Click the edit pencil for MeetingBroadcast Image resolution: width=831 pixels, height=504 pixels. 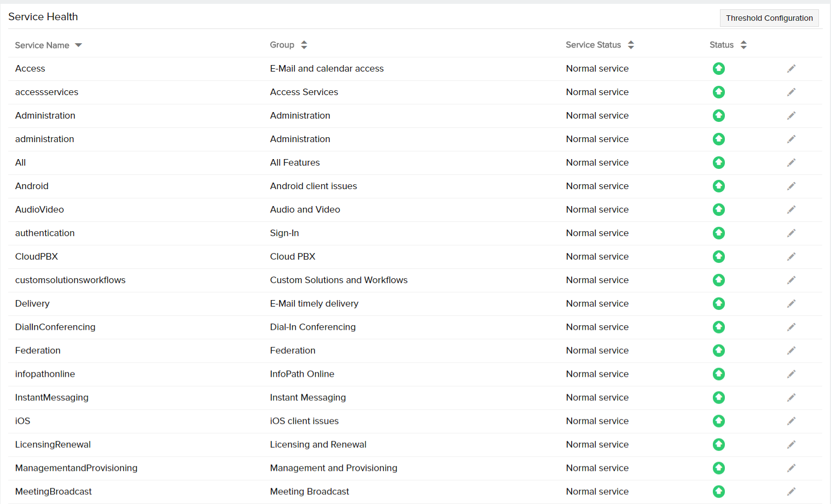(791, 491)
